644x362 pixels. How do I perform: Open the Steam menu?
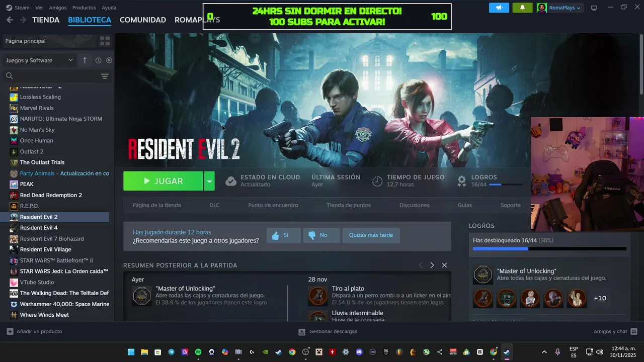coord(18,8)
